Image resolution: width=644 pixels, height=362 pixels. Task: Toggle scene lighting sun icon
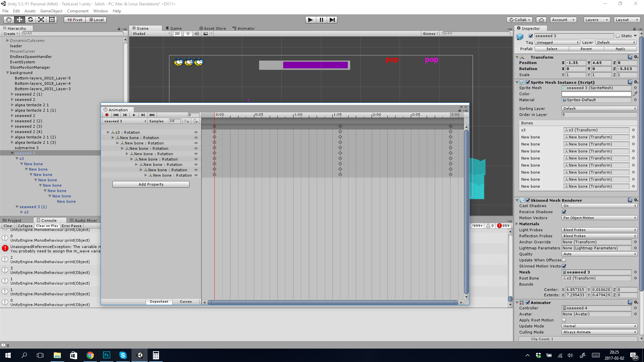tap(188, 34)
